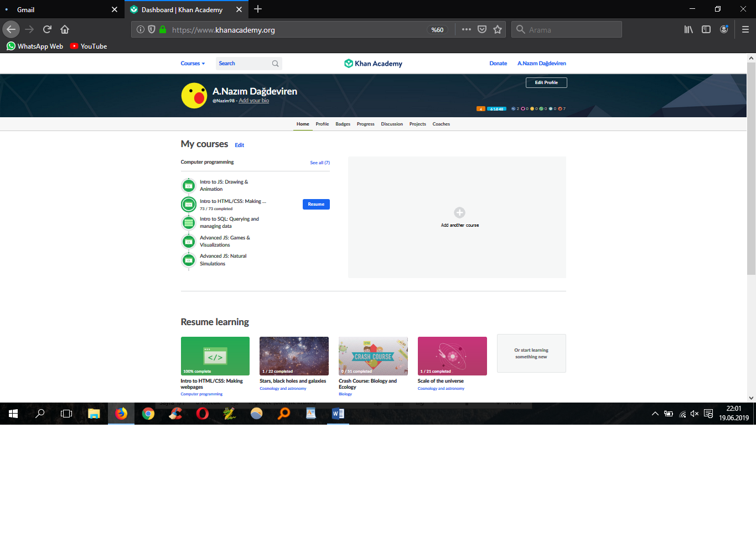The height and width of the screenshot is (543, 756).
Task: Show sidebars icon in the toolbar
Action: (x=706, y=29)
